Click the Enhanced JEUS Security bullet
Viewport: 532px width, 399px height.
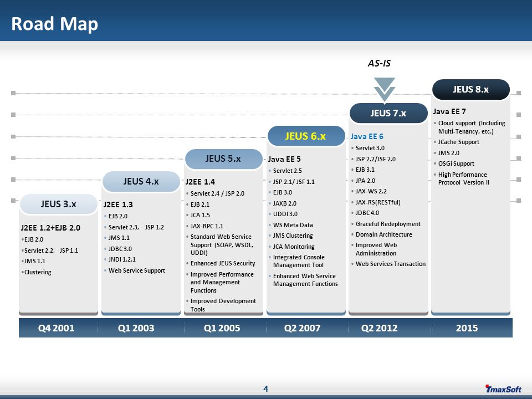[221, 263]
